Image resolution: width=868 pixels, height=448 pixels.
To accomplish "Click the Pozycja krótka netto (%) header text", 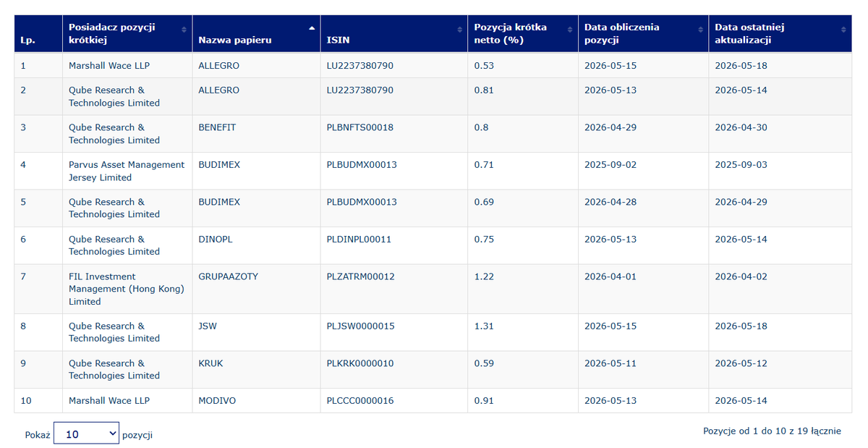I will tap(511, 33).
